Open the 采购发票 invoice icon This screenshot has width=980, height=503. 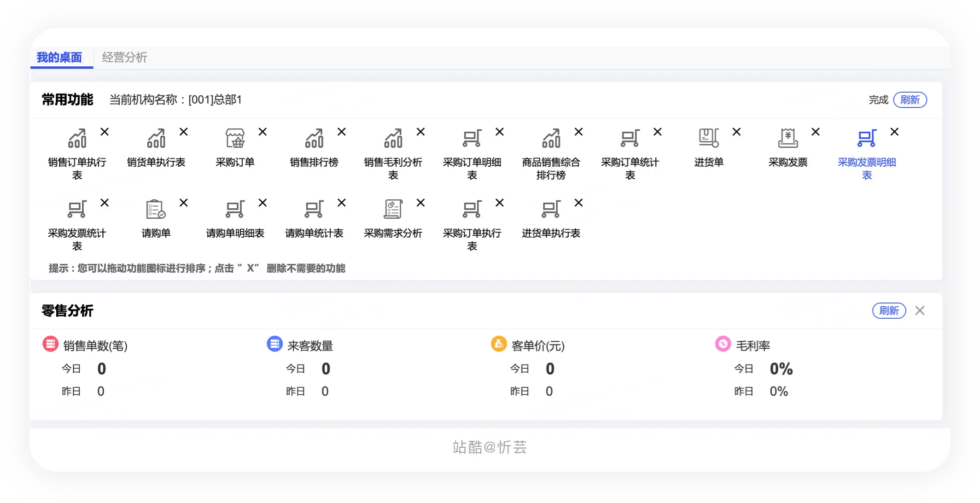point(788,138)
